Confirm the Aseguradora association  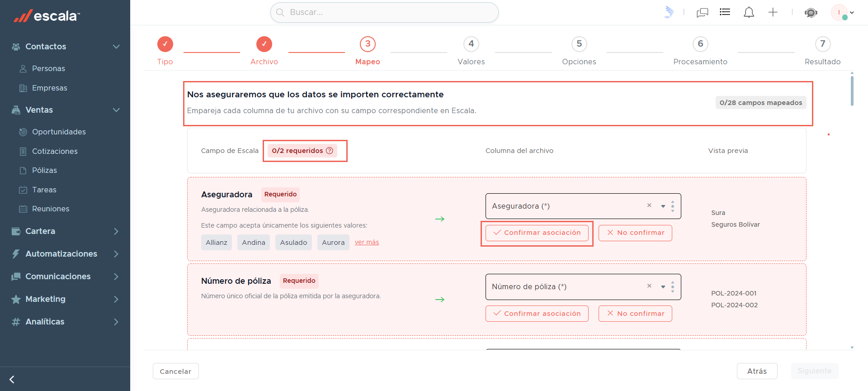[537, 233]
